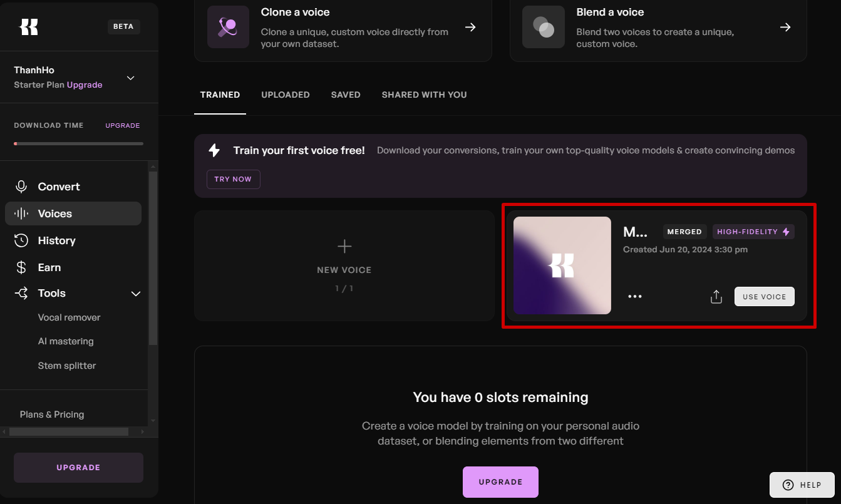The height and width of the screenshot is (504, 841).
Task: Switch to the Saved tab
Action: pyautogui.click(x=346, y=95)
